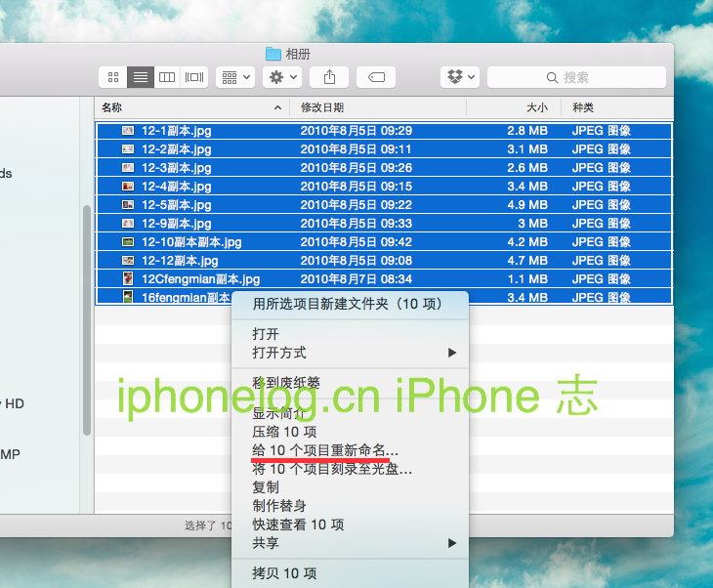Toggle the sort order arrow in the 名称 header
Screen dimensions: 713x588
click(277, 107)
